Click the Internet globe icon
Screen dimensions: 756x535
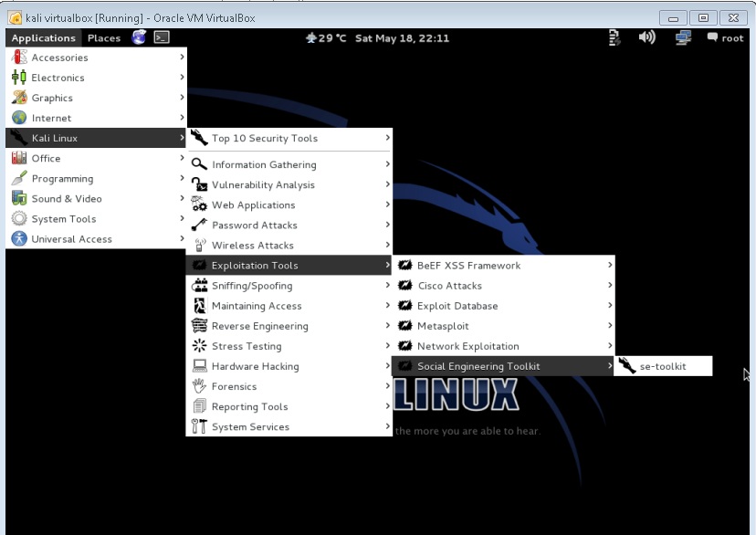coord(19,118)
